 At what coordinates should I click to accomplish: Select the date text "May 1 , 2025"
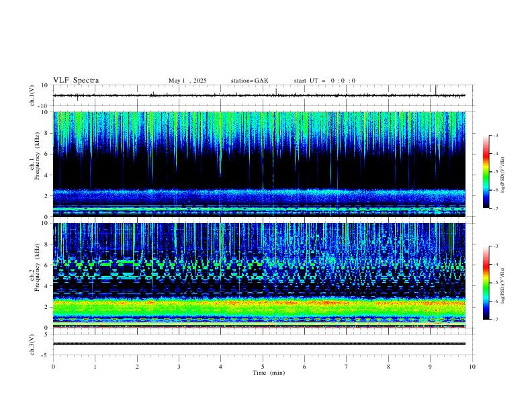point(187,81)
